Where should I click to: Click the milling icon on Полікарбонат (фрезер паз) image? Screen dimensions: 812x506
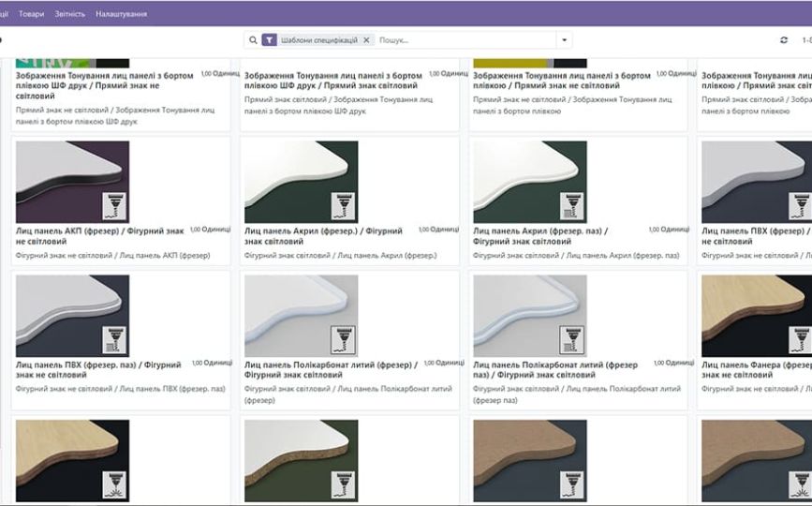point(571,340)
